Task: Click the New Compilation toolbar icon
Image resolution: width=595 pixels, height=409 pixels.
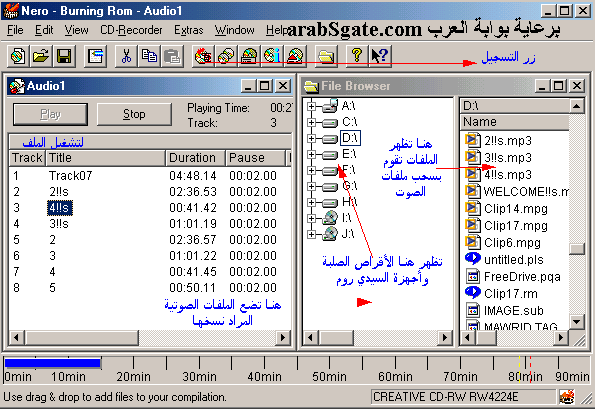Action: click(18, 57)
